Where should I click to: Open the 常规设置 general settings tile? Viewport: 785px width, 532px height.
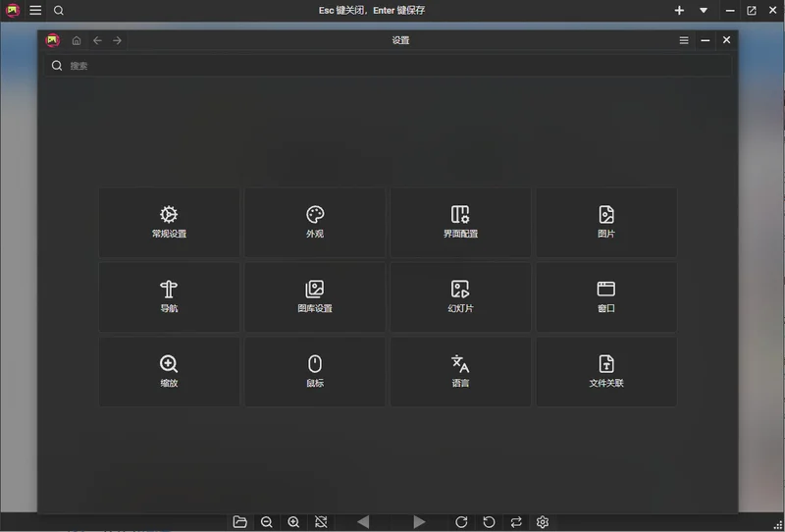pos(169,223)
